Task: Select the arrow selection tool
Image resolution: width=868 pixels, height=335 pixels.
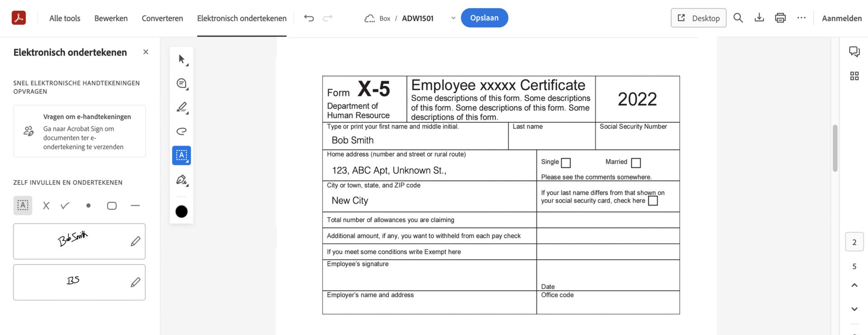Action: coord(182,59)
